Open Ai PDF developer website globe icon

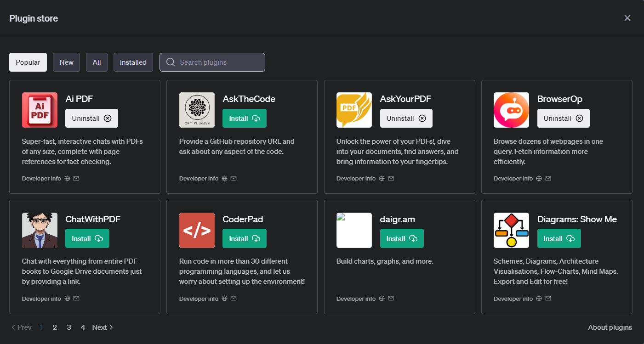[x=68, y=178]
